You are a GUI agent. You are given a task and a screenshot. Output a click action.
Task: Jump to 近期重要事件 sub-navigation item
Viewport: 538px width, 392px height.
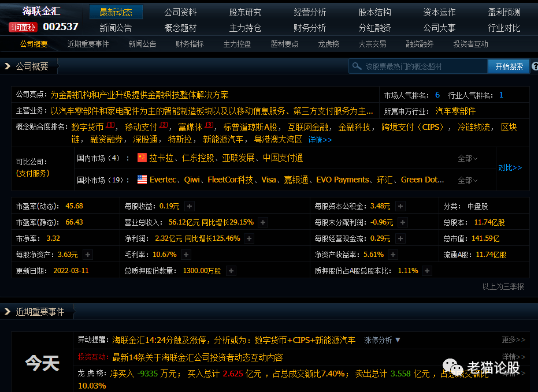(x=88, y=44)
